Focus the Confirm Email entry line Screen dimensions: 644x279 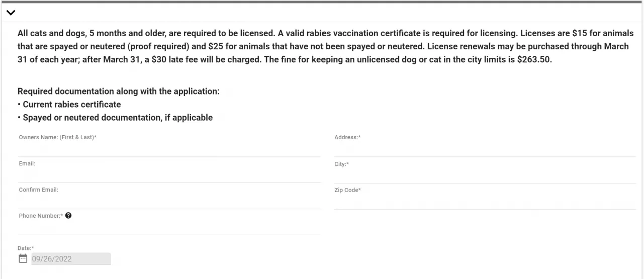(169, 202)
